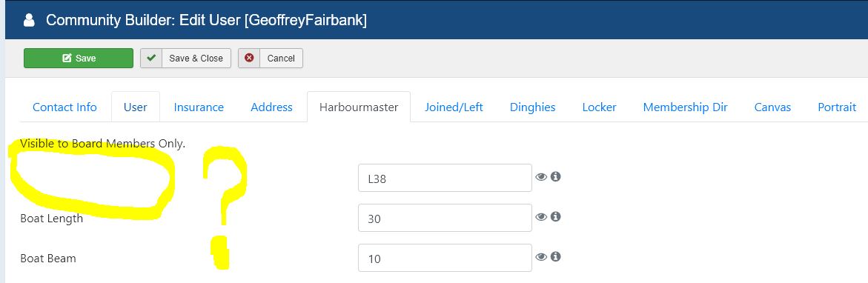This screenshot has width=868, height=283.
Task: Click into the input field containing L38
Action: pyautogui.click(x=445, y=178)
